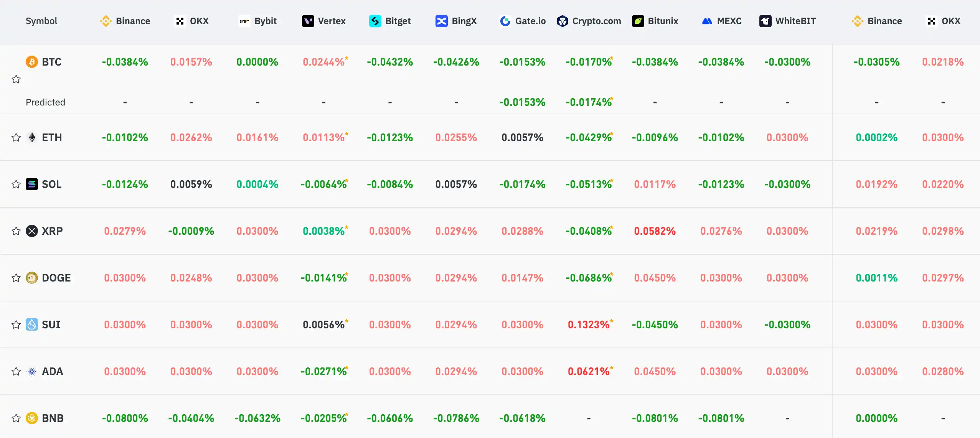Star the ETH row as favorite
980x438 pixels.
(16, 137)
